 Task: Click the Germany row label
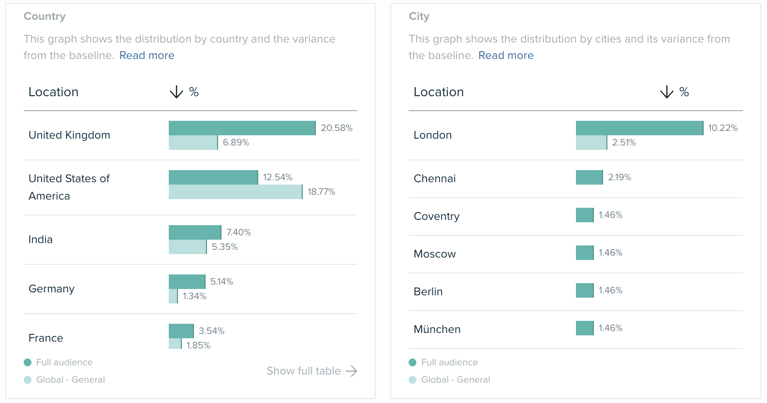pos(51,289)
